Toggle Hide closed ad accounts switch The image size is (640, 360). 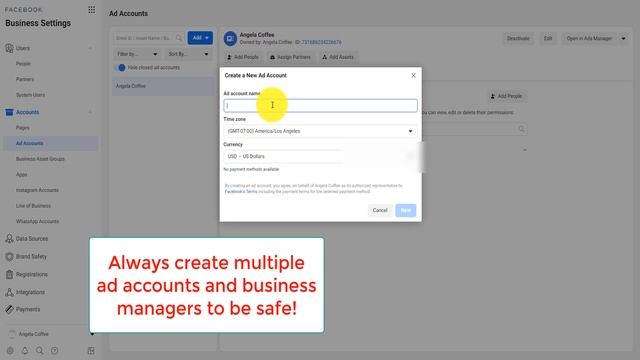[x=121, y=68]
